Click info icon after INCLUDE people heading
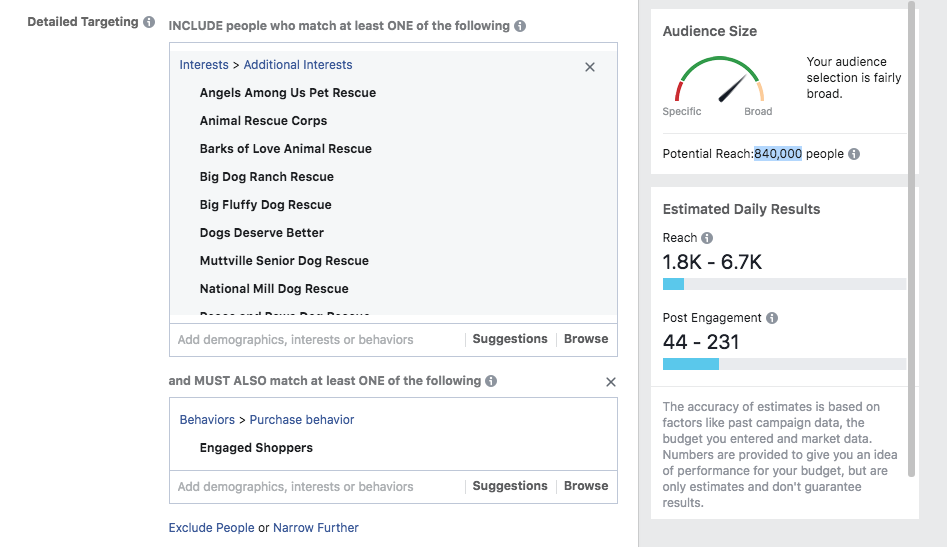 click(520, 26)
